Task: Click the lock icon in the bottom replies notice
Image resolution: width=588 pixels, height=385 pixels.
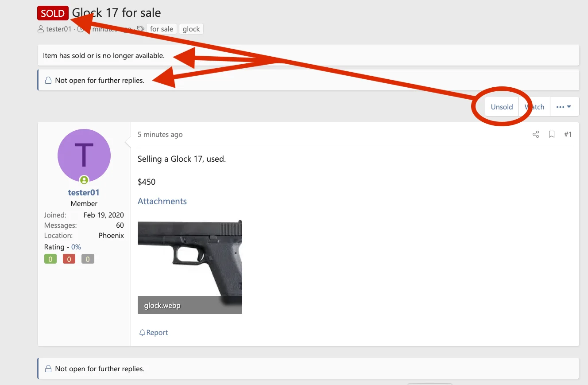Action: click(x=49, y=369)
